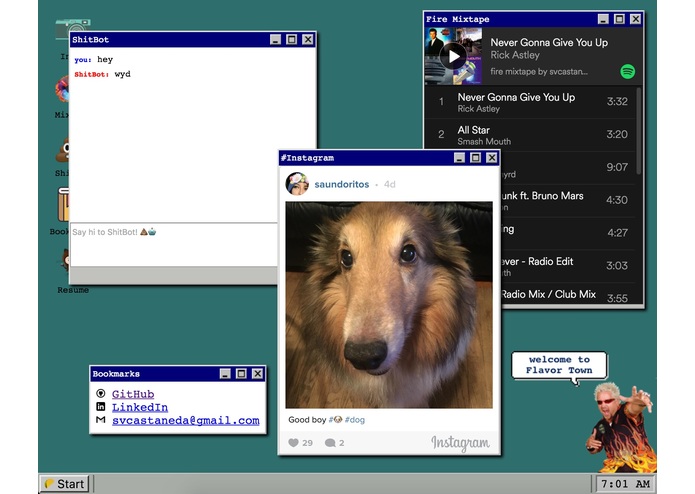Open the poop emoji ShitBot desktop icon
This screenshot has height=494, width=695.
click(x=62, y=150)
